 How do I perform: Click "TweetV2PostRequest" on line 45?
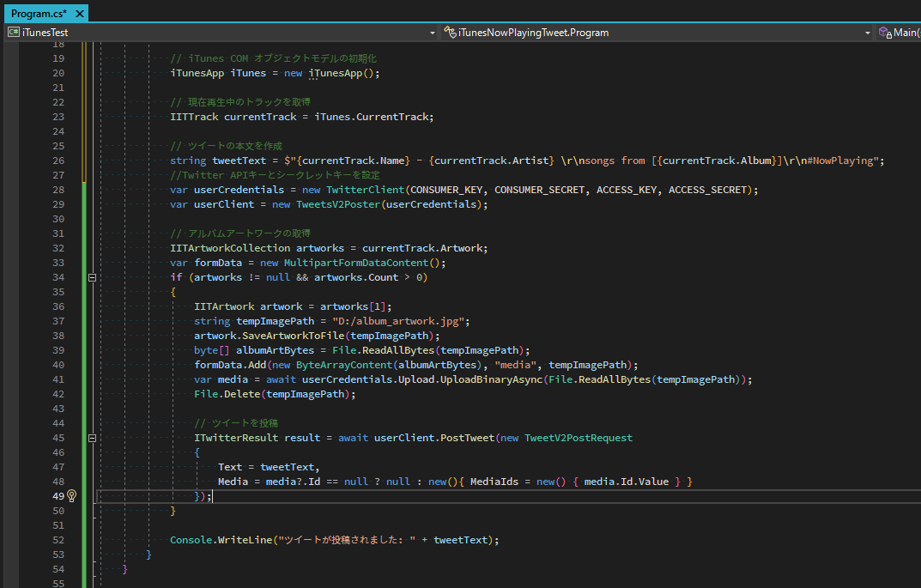[579, 438]
